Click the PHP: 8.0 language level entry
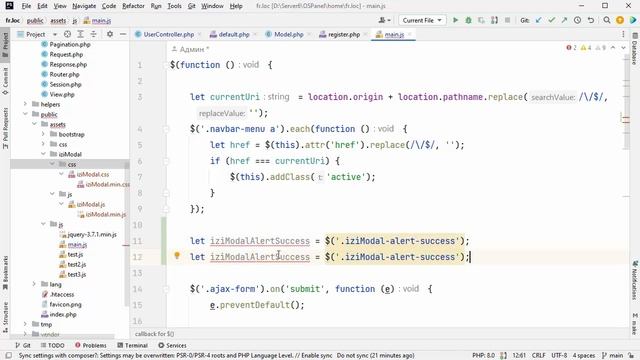The width and height of the screenshot is (640, 360). pos(483,356)
